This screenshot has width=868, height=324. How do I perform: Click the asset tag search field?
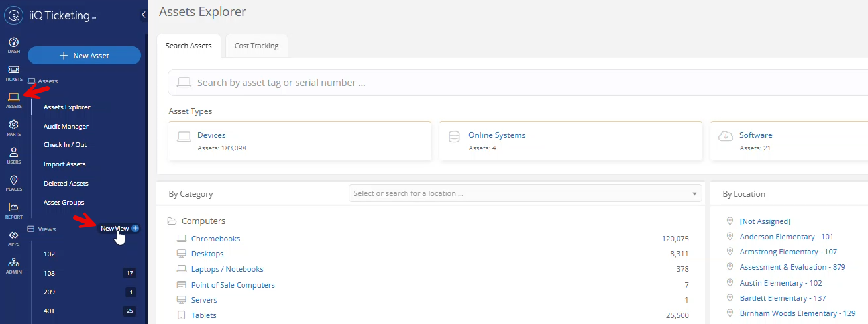point(517,83)
